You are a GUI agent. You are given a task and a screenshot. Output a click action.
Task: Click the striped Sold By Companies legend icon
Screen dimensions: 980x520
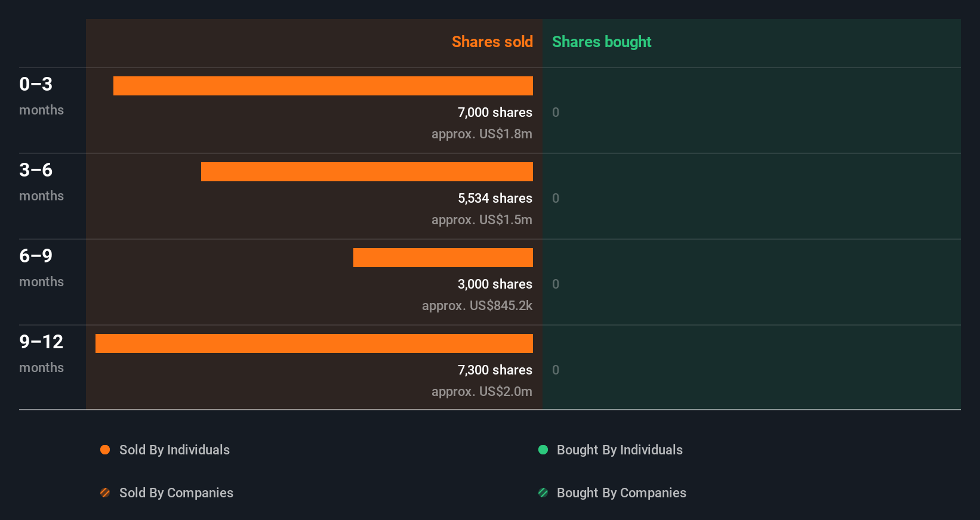pyautogui.click(x=105, y=493)
